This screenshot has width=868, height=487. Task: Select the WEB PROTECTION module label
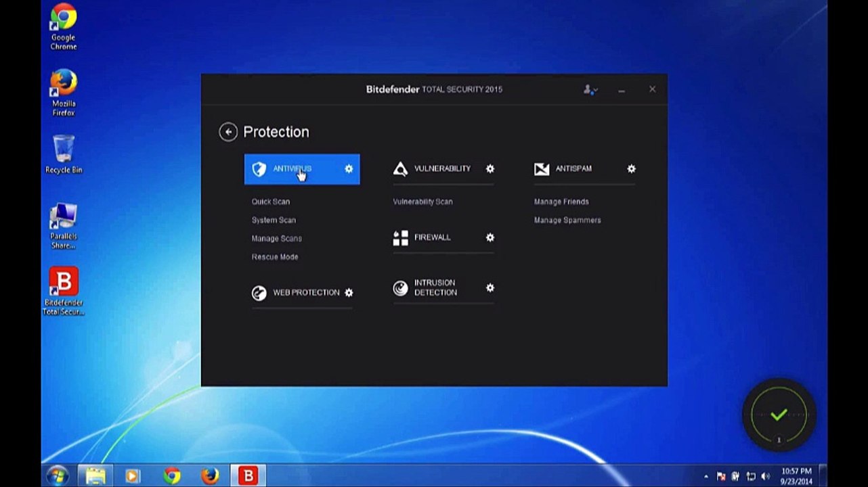[x=306, y=292]
